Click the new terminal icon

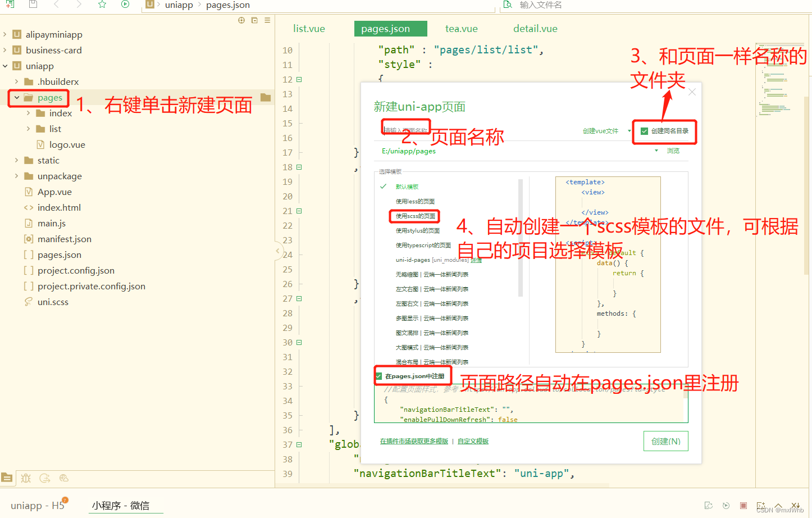761,506
